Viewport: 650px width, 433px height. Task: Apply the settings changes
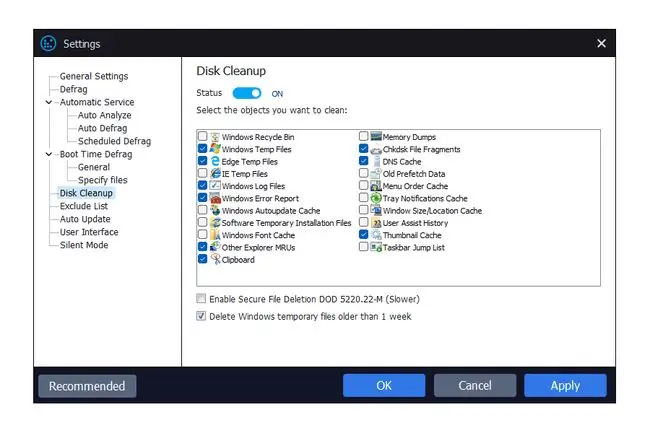(x=565, y=385)
